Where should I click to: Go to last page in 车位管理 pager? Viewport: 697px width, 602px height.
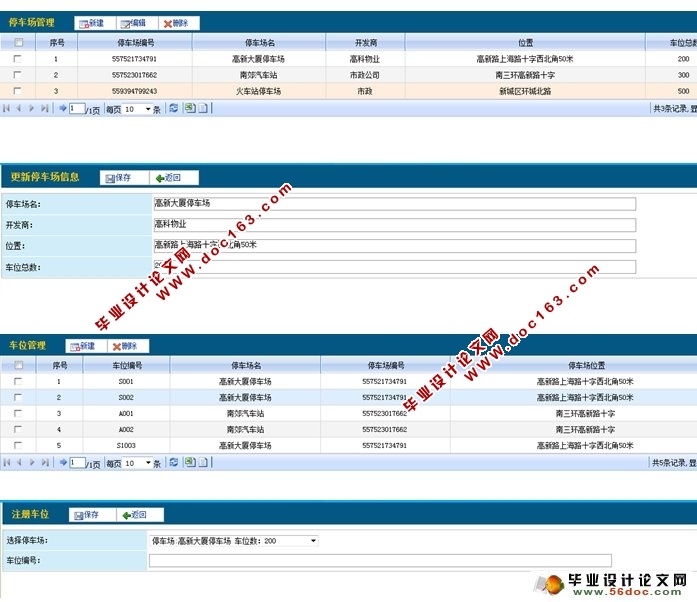(x=44, y=462)
